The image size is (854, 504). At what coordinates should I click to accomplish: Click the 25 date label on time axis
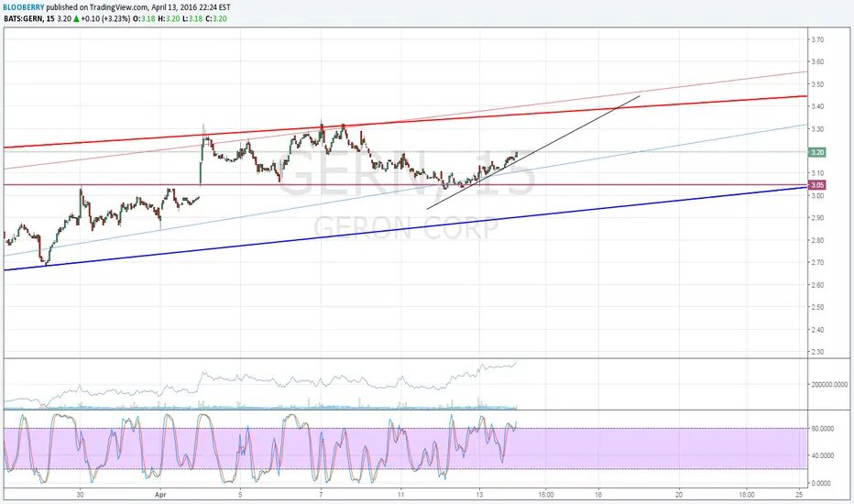click(799, 495)
